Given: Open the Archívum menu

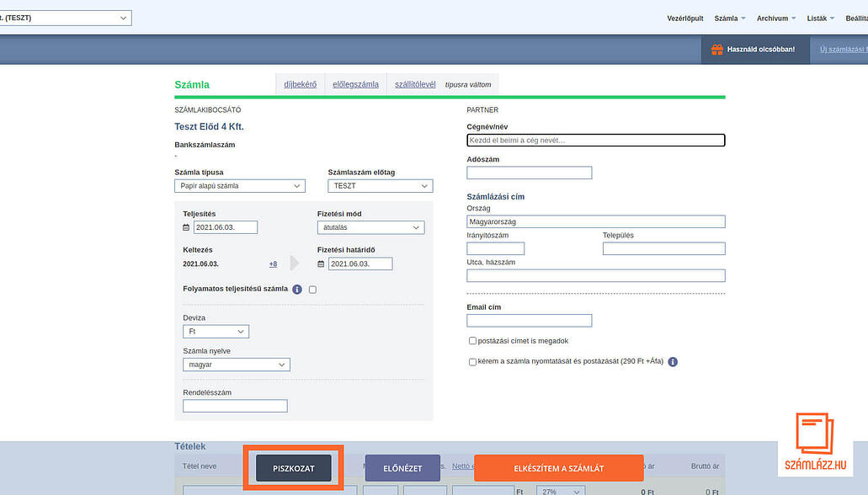Looking at the screenshot, I should point(776,18).
